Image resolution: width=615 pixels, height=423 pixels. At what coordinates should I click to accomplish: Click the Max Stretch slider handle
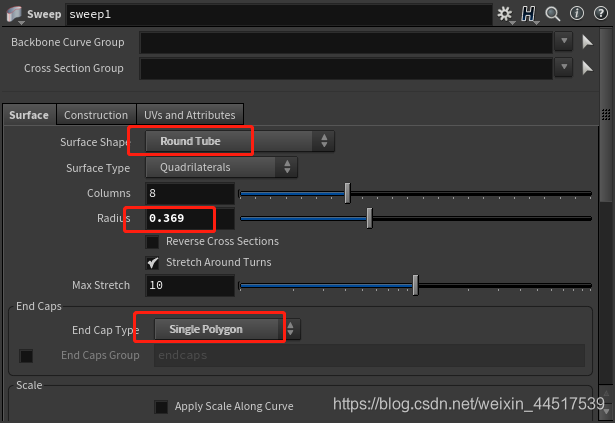click(x=415, y=285)
